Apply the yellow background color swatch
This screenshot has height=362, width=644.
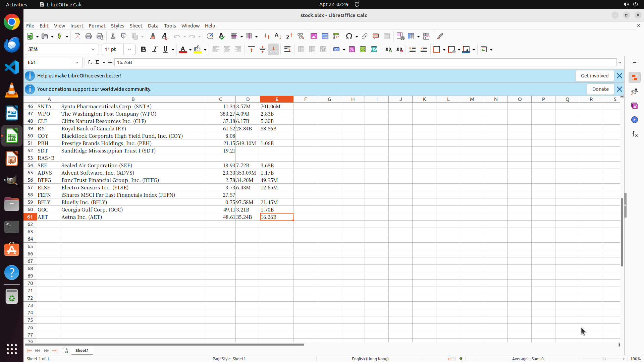(198, 50)
